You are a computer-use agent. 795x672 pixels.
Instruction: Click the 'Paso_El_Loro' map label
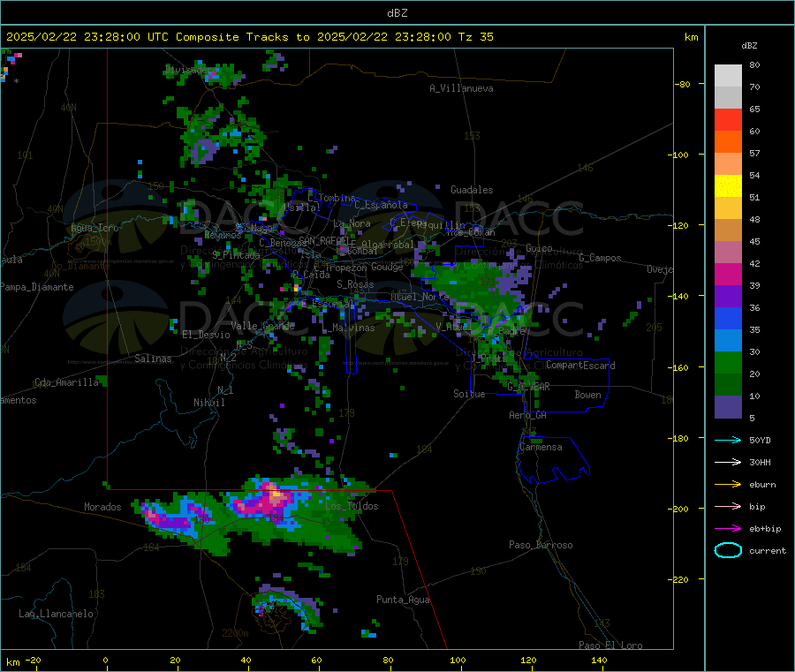[610, 646]
